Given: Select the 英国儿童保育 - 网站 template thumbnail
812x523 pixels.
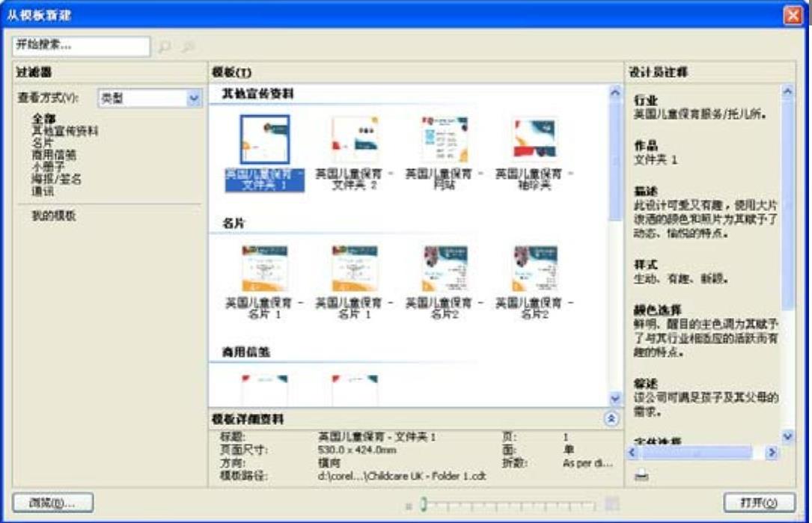Looking at the screenshot, I should (x=445, y=140).
